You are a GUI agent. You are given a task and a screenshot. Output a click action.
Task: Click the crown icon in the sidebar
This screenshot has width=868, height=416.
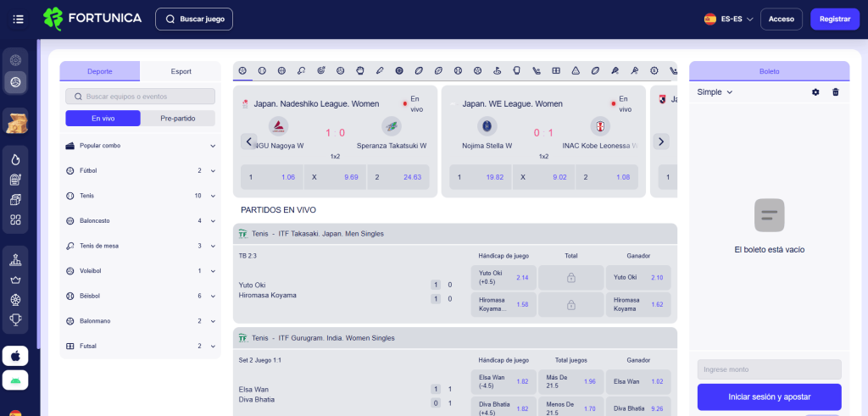click(x=15, y=280)
